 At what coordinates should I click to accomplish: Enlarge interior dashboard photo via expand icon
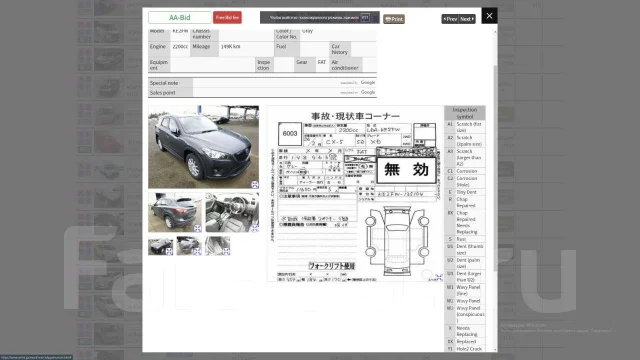(x=255, y=228)
